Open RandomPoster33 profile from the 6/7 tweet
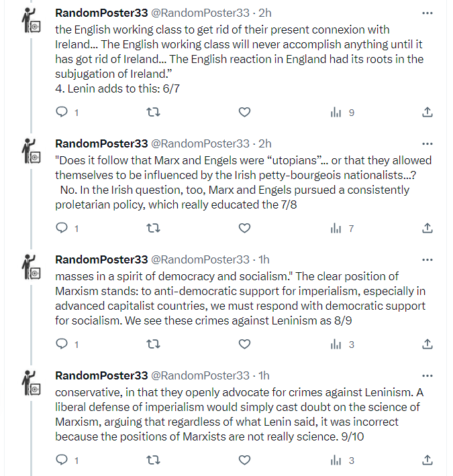Viewport: 453px width, 476px height. (x=101, y=13)
